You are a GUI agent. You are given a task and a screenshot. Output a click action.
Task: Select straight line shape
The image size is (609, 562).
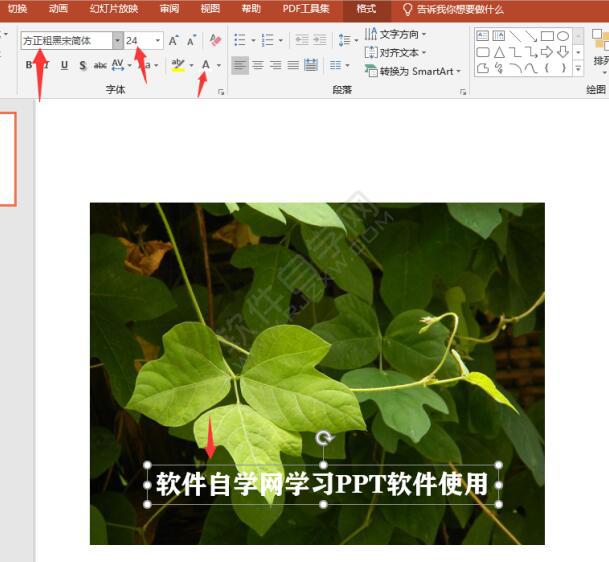[x=515, y=36]
